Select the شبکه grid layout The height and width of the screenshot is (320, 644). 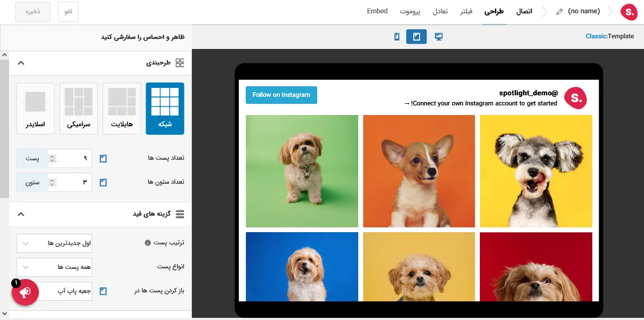(165, 109)
